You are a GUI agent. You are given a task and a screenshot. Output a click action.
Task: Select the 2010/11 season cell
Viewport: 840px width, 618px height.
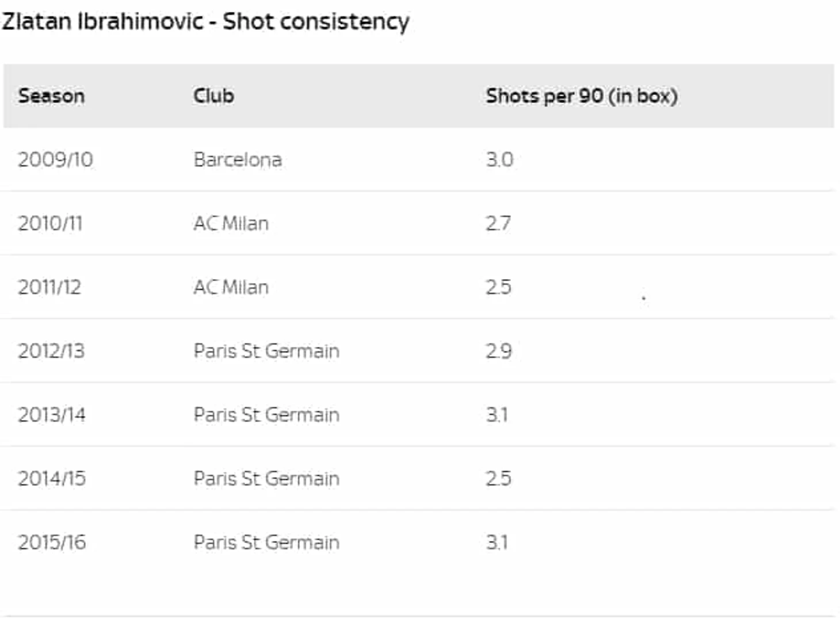pyautogui.click(x=50, y=223)
